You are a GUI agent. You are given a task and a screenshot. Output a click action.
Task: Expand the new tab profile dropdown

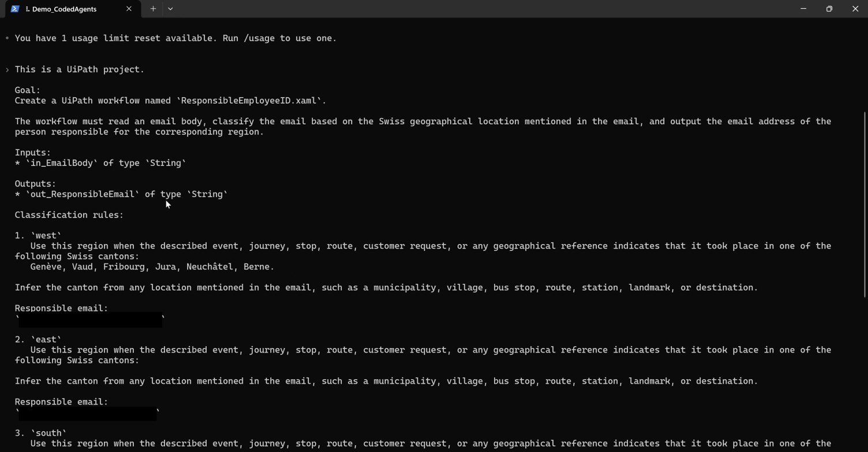[170, 9]
